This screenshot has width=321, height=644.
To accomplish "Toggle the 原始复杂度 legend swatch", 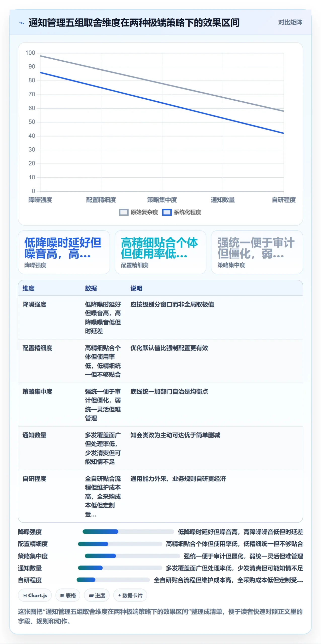I will (x=124, y=212).
